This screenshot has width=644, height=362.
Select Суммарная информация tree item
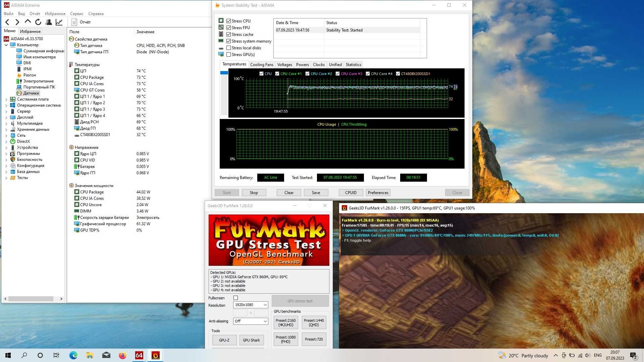tap(44, 51)
